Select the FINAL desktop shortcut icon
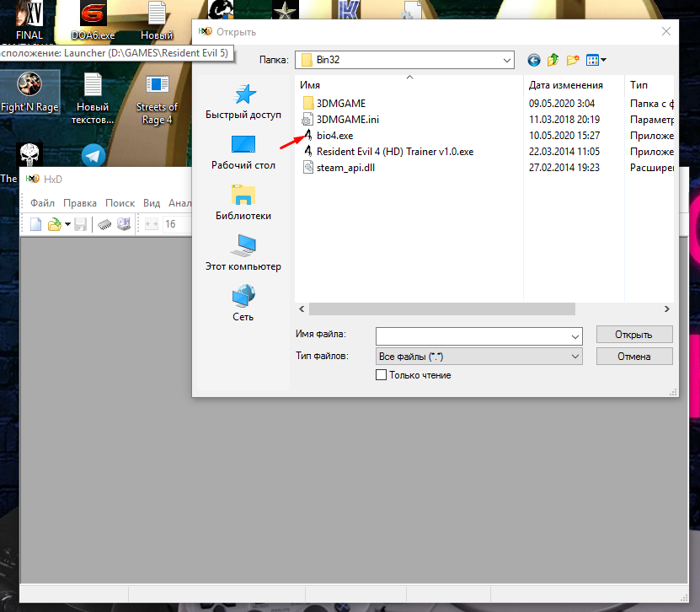Screen dimensions: 700x612 click(29, 20)
